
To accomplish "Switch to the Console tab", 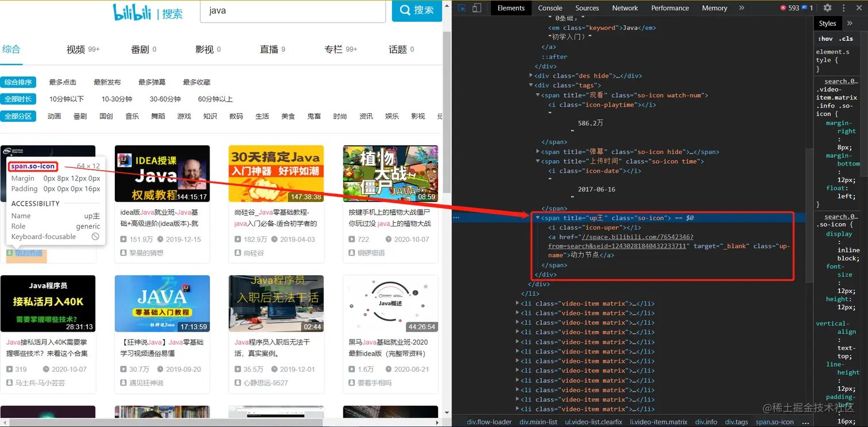I will pyautogui.click(x=550, y=8).
